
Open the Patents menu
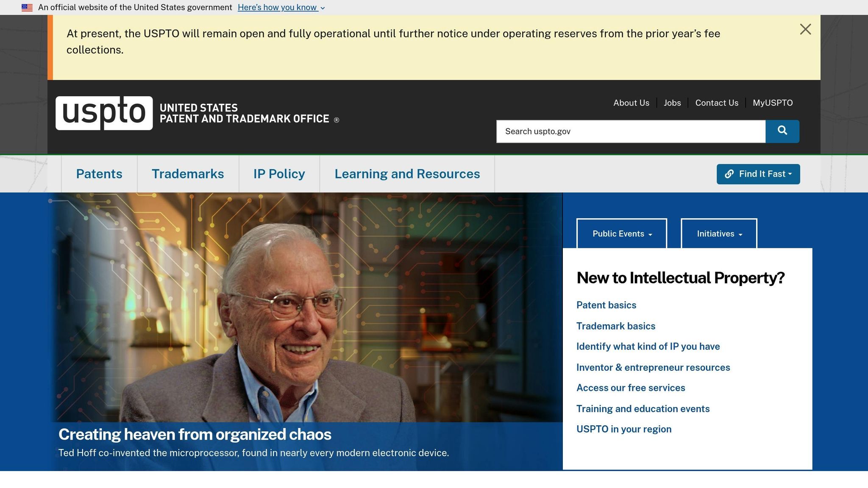click(99, 174)
